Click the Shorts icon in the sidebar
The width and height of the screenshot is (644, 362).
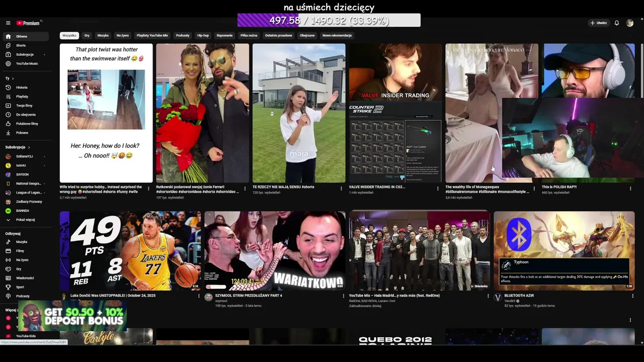pos(8,45)
